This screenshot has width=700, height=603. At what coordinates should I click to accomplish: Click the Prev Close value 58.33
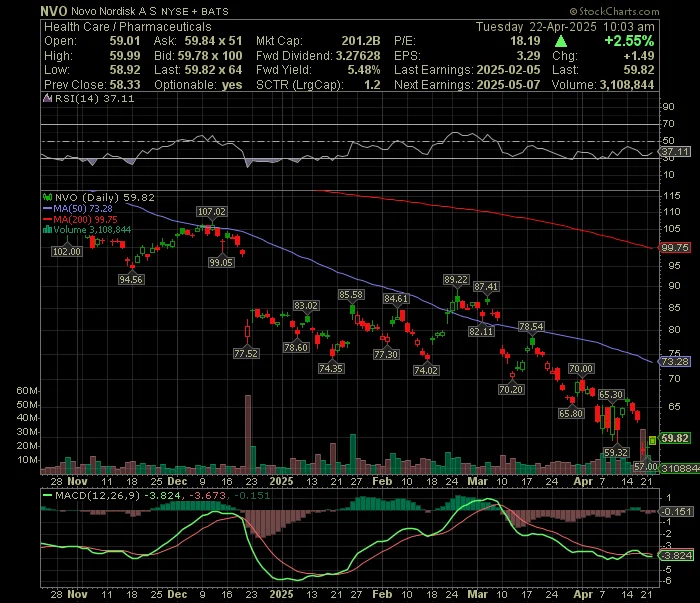(125, 85)
